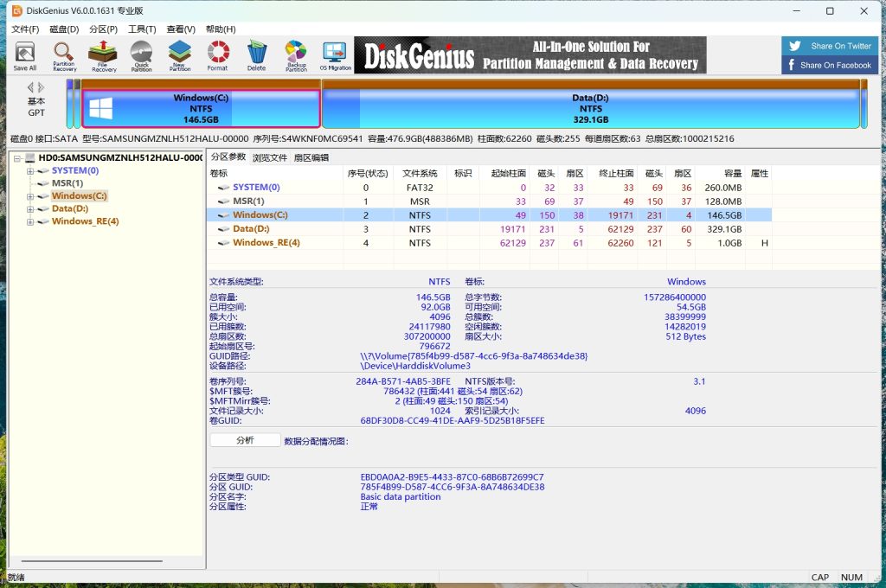886x588 pixels.
Task: Collapse HD0:SAMSUNG disk tree node
Action: pyautogui.click(x=17, y=158)
